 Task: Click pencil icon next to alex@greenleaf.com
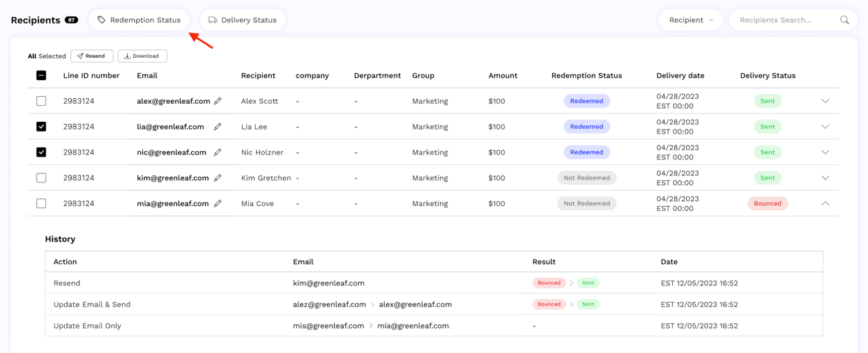point(218,101)
